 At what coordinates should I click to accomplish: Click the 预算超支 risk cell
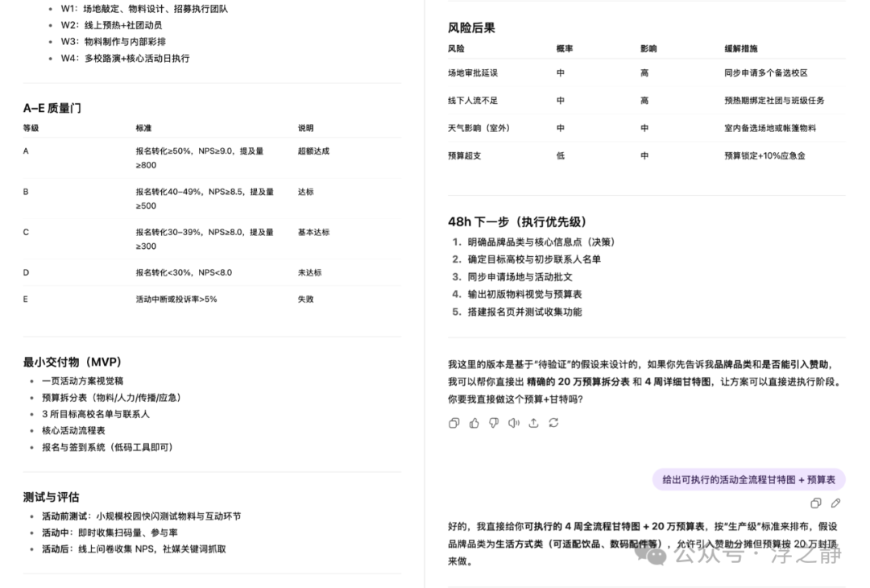465,156
